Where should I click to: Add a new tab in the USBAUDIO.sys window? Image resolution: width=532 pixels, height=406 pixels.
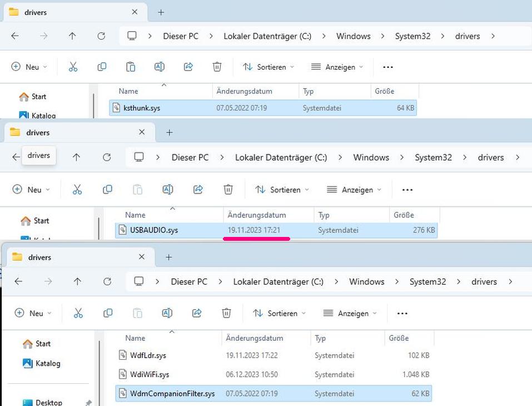tap(170, 132)
